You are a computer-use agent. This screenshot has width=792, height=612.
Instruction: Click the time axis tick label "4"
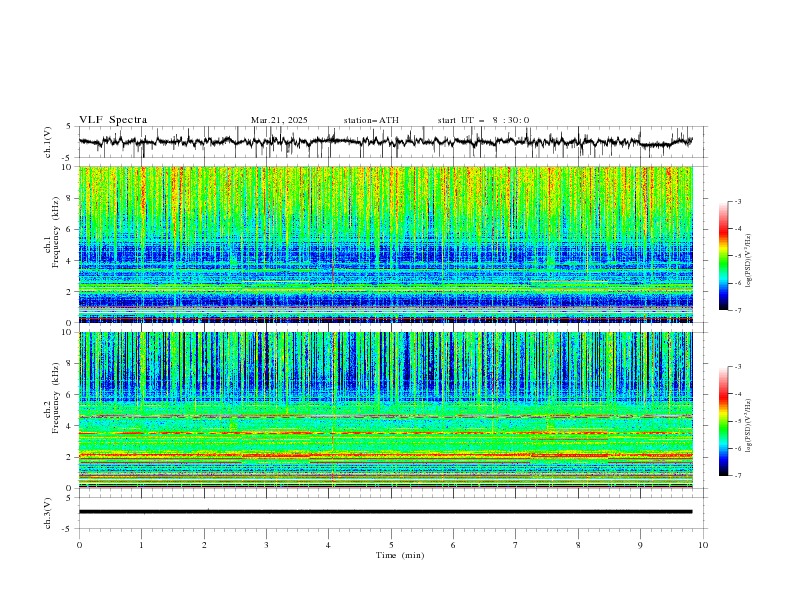[x=328, y=545]
